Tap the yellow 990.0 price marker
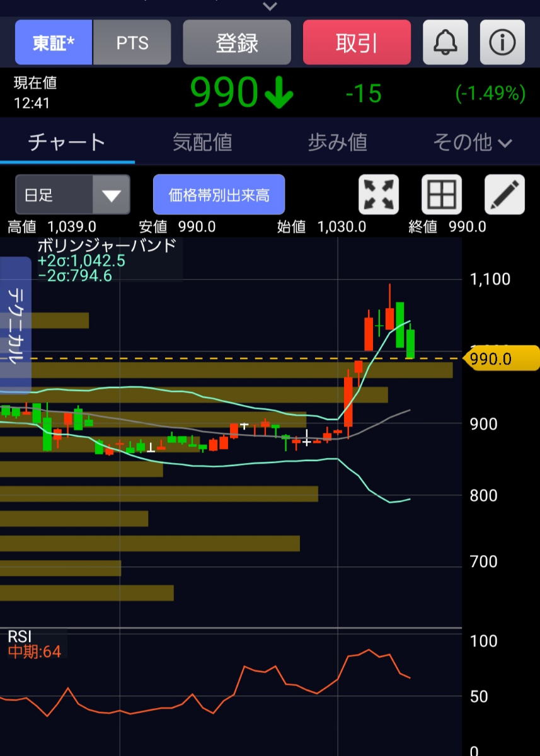 [501, 358]
